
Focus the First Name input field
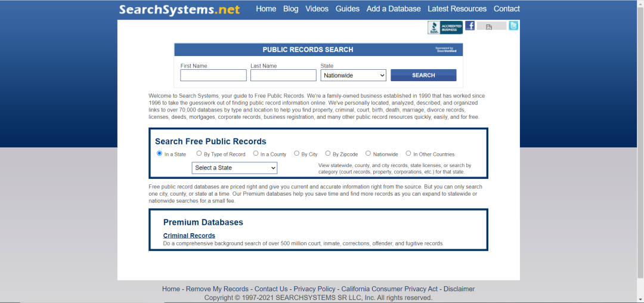213,75
